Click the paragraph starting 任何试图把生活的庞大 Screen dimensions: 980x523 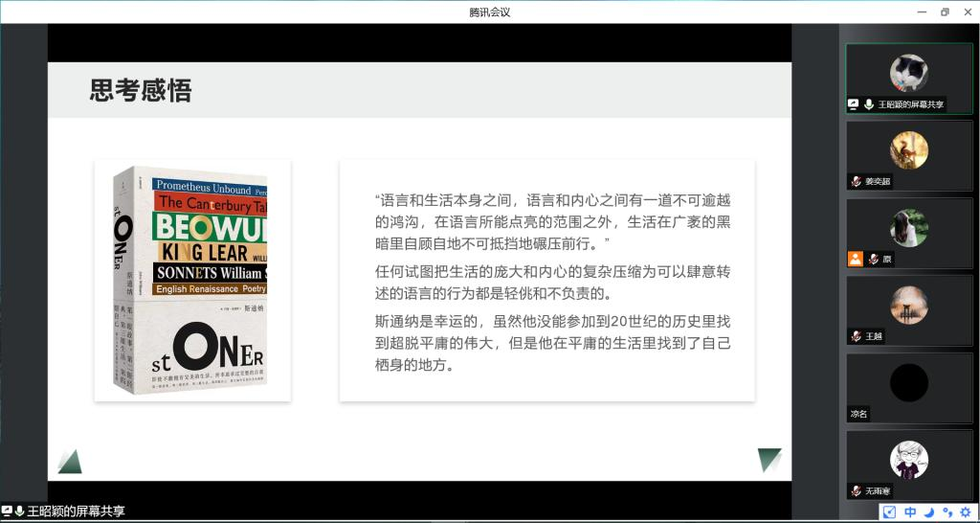click(552, 283)
